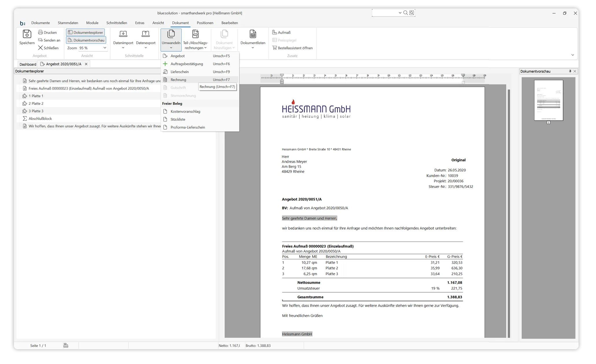
Task: Toggle the Dokumentvorschau panel button
Action: [x=86, y=40]
